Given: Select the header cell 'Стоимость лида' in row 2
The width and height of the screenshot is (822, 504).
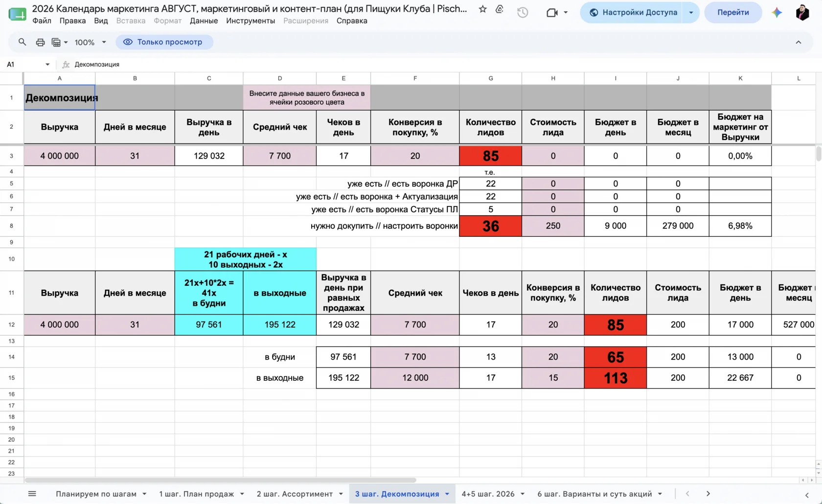Looking at the screenshot, I should 553,127.
